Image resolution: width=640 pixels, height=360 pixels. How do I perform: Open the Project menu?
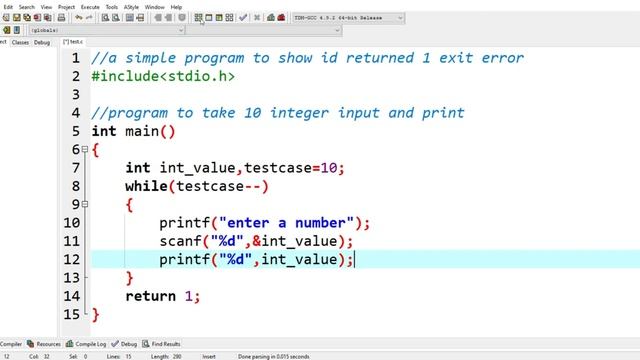pos(66,7)
